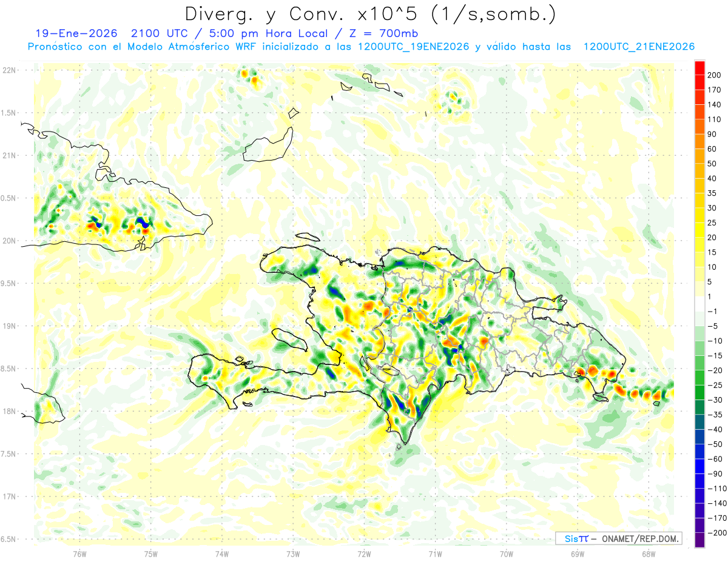This screenshot has width=728, height=562.
Task: Click the latitude label '18N'
Action: [x=8, y=412]
